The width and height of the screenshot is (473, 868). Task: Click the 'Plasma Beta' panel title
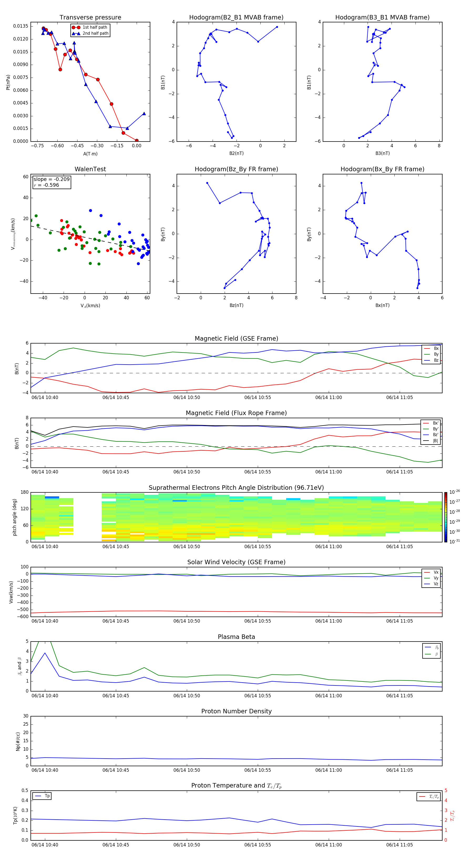236,637
